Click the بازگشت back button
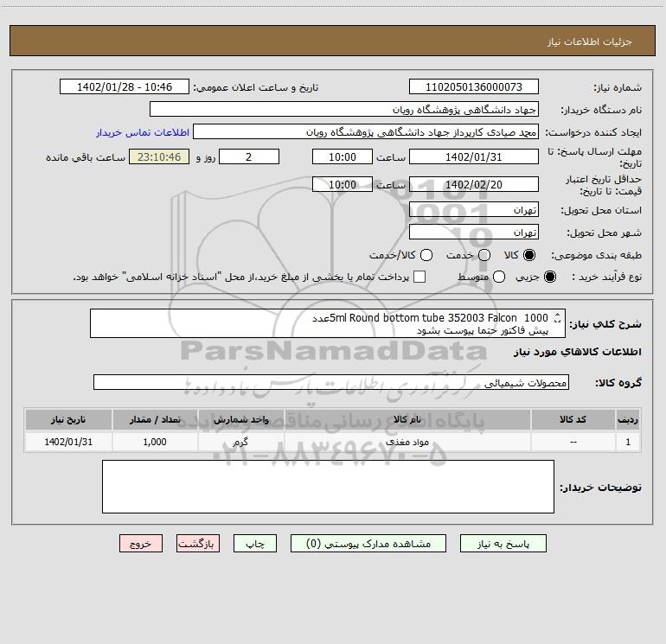 [x=198, y=544]
